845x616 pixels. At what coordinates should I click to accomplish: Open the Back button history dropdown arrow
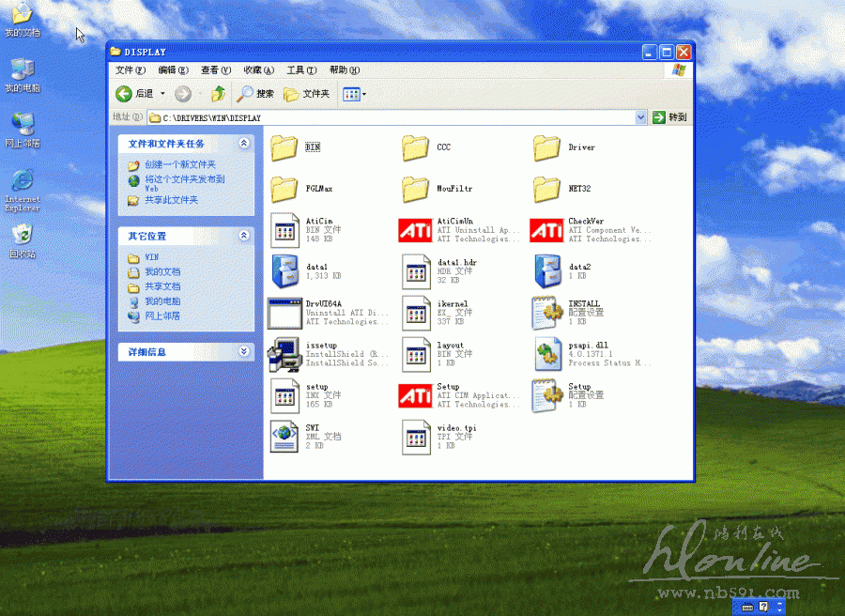click(162, 94)
